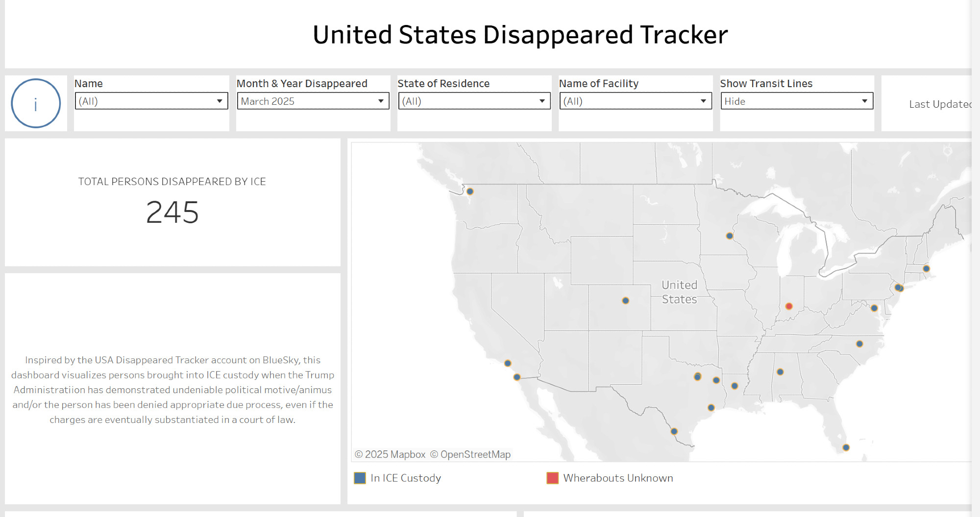Click the circular info icon
This screenshot has width=980, height=517.
coord(36,103)
